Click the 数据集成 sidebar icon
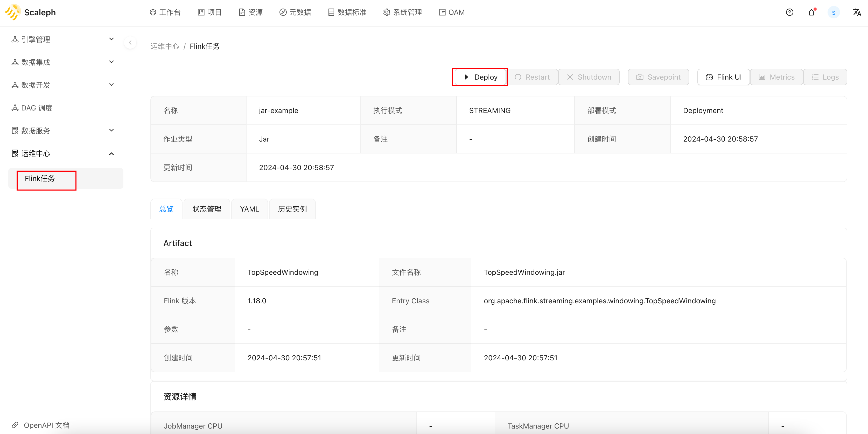Viewport: 868px width, 434px height. coord(15,62)
